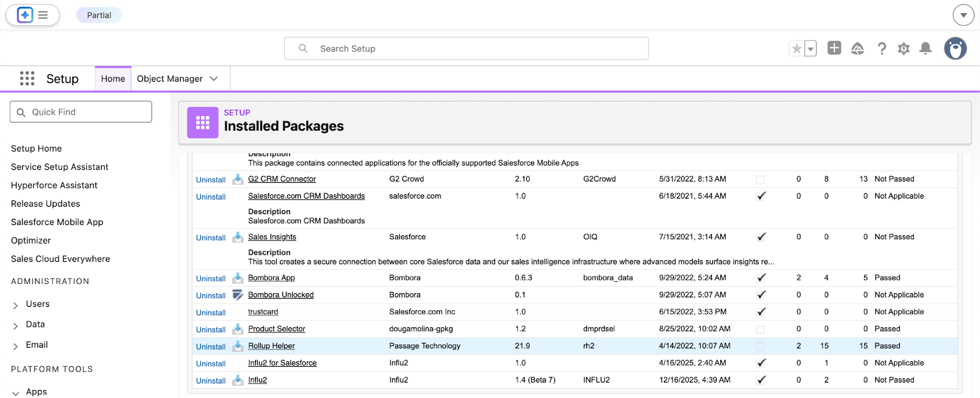Click the package icon beside Bombora App
Viewport: 980px width, 398px height.
tap(238, 278)
